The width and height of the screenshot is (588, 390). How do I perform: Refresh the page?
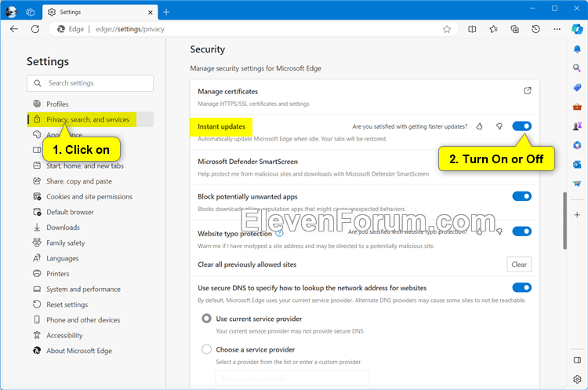35,29
